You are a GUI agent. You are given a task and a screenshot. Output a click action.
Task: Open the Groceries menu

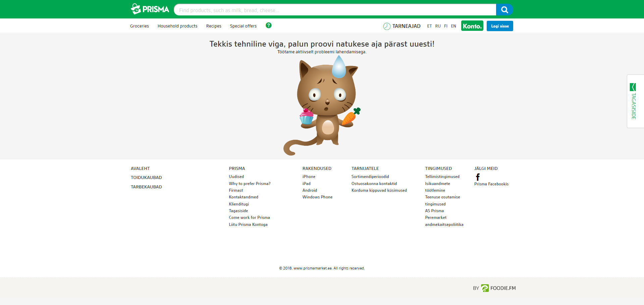click(x=140, y=26)
